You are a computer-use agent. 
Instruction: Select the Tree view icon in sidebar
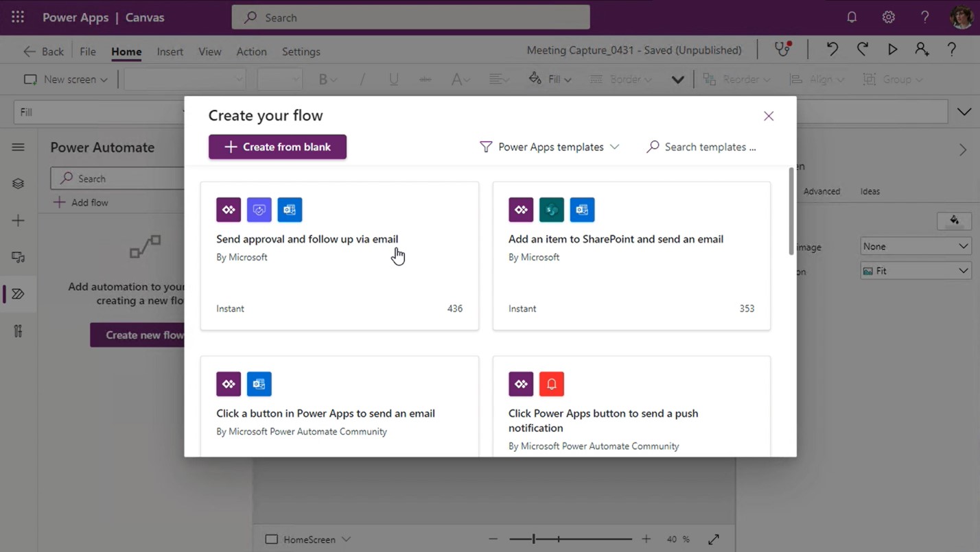click(19, 183)
